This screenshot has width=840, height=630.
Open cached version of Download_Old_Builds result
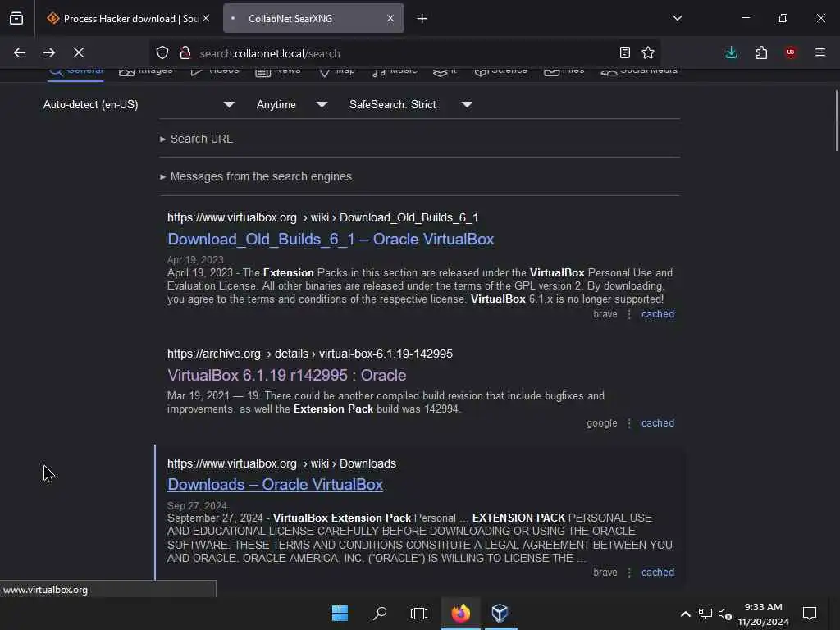(x=658, y=314)
